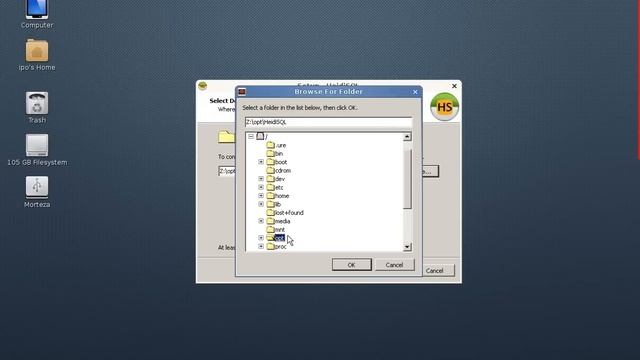Viewport: 640px width, 360px height.
Task: Click the tree scrollbar up arrow
Action: pos(407,137)
